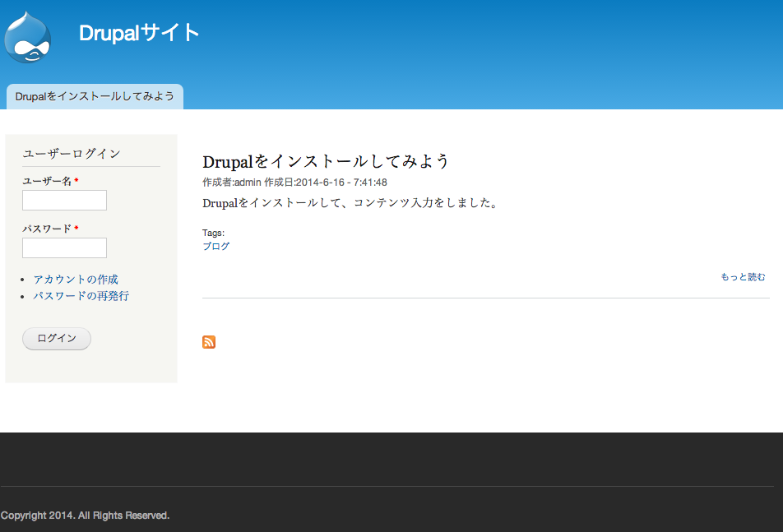The image size is (783, 532).
Task: Select the Drupalをインストールしてみよう navigation tab
Action: point(95,96)
